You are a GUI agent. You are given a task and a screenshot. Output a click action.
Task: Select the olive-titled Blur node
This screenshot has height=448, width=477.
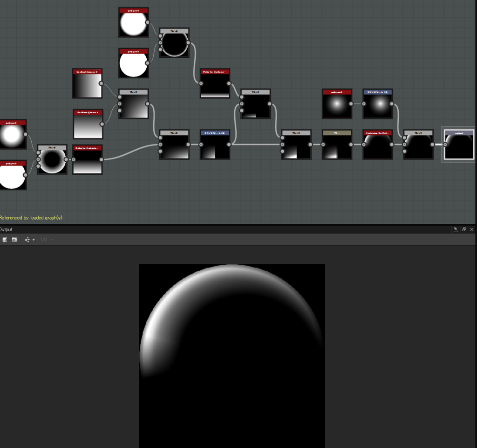[x=337, y=145]
